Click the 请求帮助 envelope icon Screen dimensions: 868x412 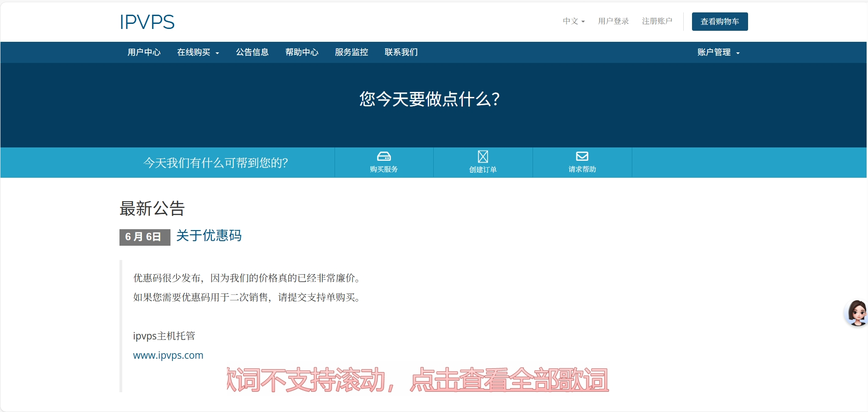[x=582, y=156]
